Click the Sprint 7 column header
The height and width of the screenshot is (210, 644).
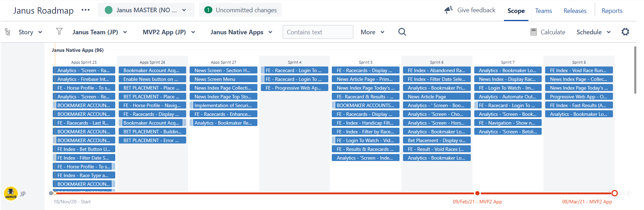508,62
